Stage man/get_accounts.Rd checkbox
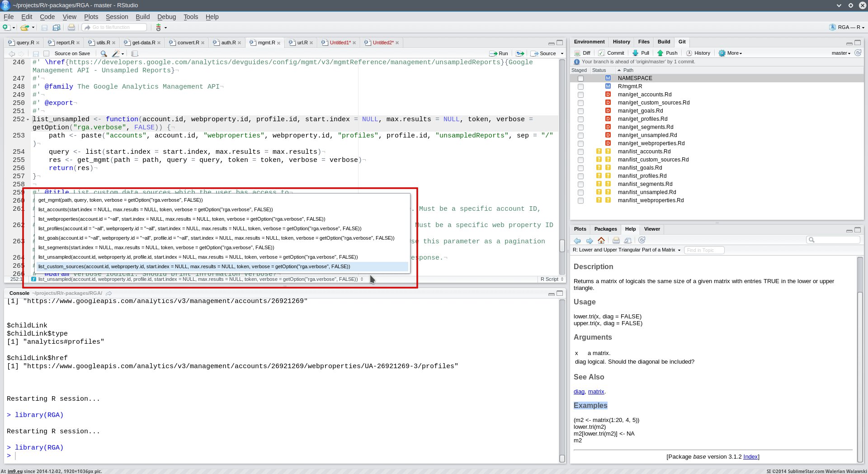This screenshot has width=868, height=474. (580, 95)
